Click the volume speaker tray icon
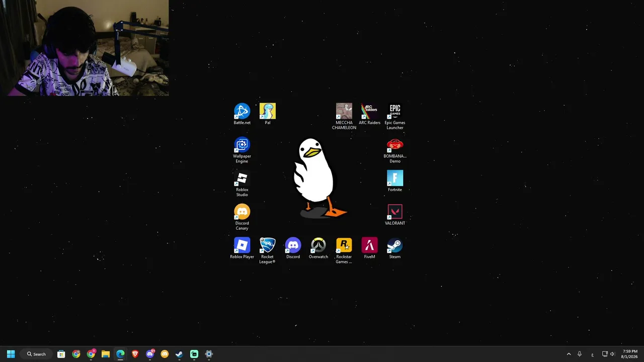644x362 pixels. point(612,354)
